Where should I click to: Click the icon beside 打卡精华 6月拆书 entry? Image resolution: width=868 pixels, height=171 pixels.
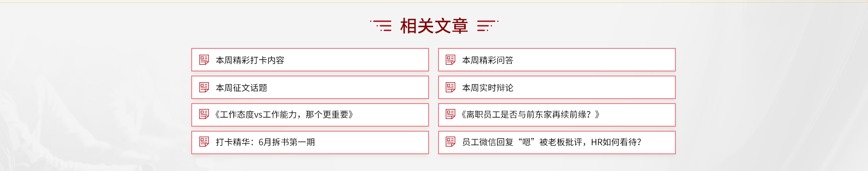[x=204, y=142]
